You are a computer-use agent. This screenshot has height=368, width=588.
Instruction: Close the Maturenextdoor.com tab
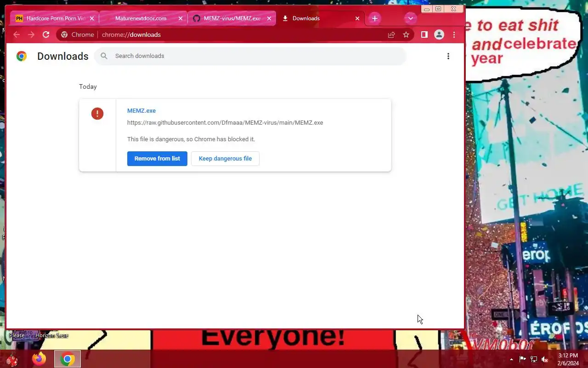pos(181,18)
